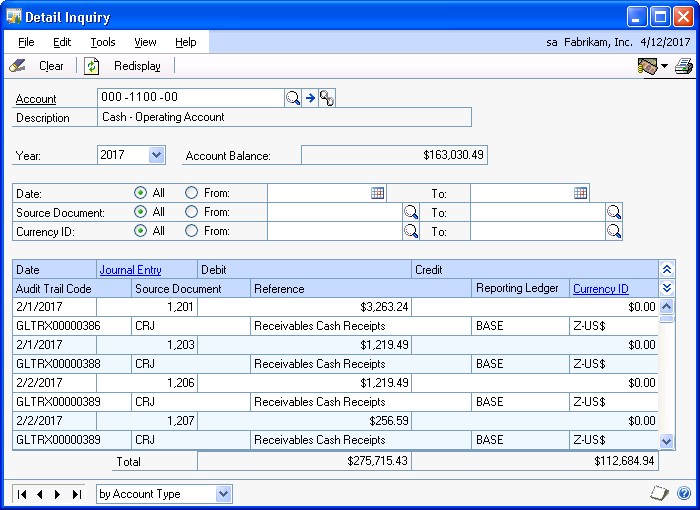
Task: Open Currency ID From lookup magnifier
Action: (411, 231)
